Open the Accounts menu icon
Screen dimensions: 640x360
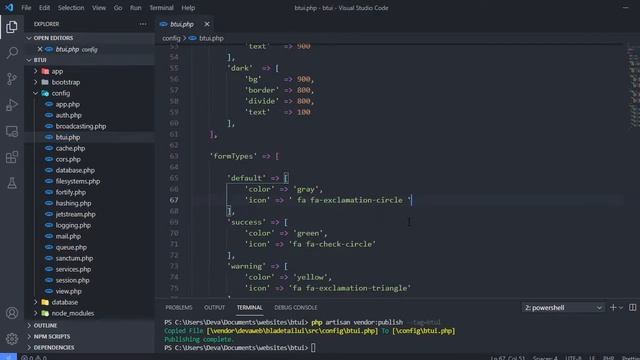12,313
